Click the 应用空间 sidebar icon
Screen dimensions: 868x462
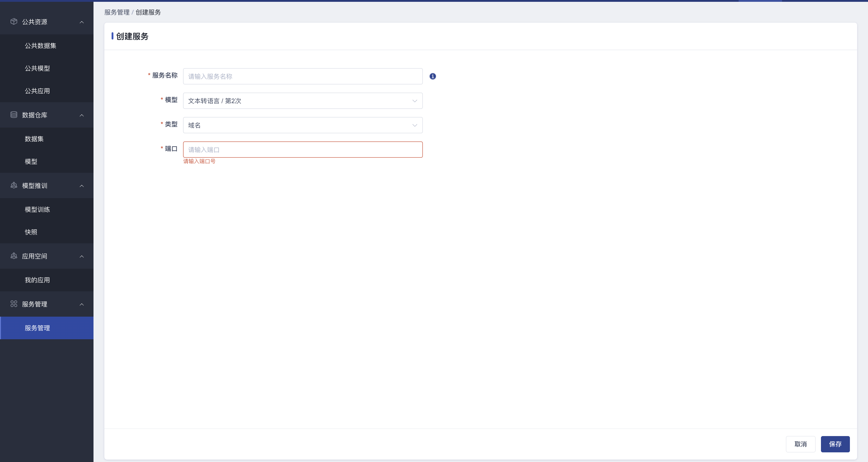point(14,256)
